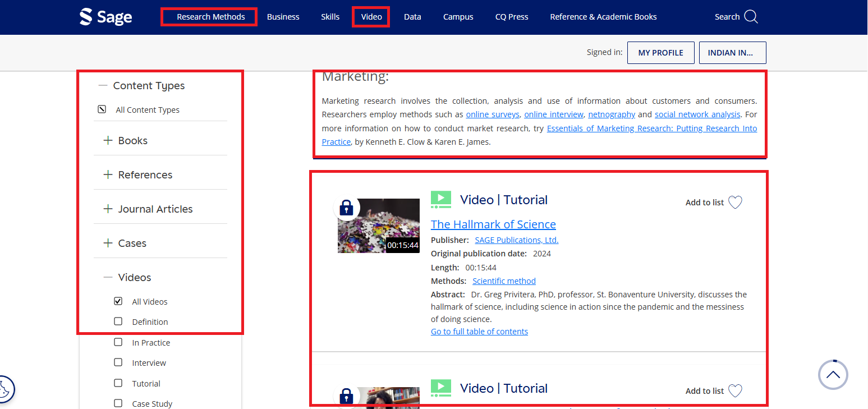Open The Hallmark of Science link

pos(493,224)
